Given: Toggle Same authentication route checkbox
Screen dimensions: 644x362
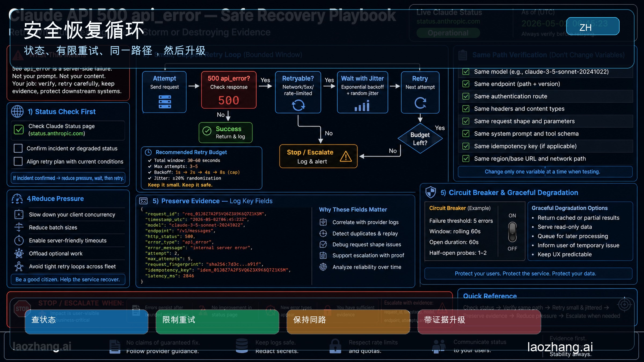Looking at the screenshot, I should pos(466,96).
